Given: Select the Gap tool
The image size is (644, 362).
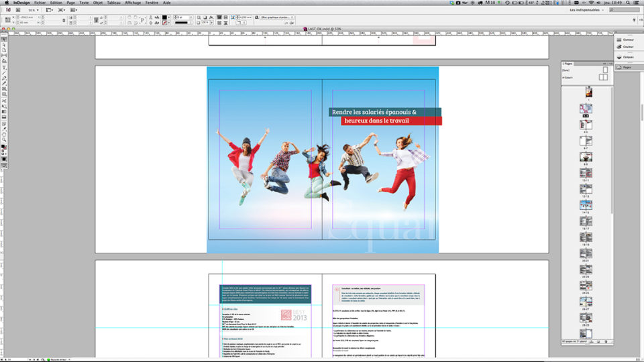Looking at the screenshot, I should pyautogui.click(x=4, y=55).
